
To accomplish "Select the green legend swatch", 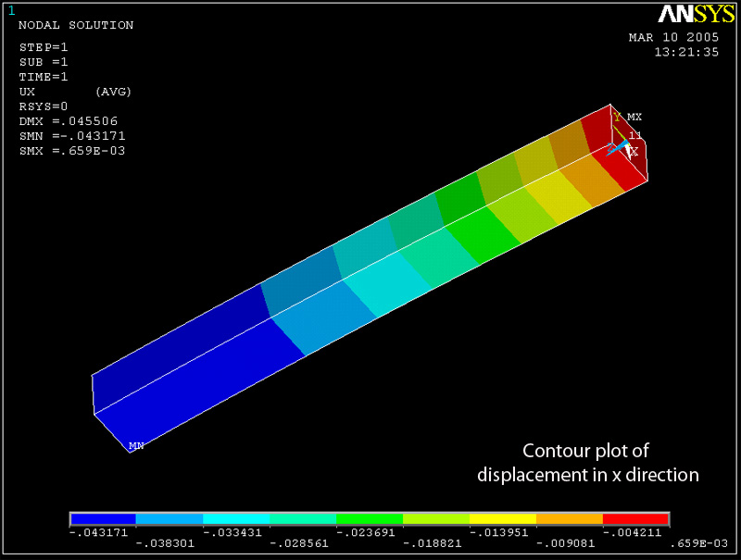I will point(370,519).
